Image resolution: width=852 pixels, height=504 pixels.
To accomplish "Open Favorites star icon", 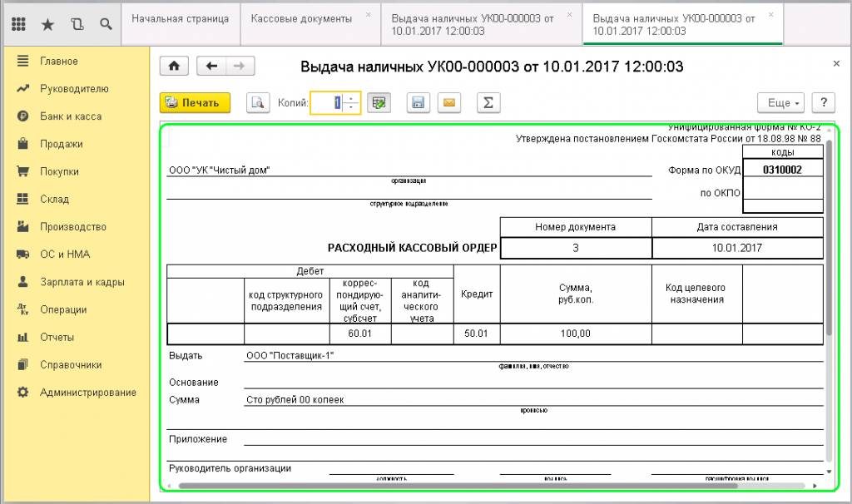I will (x=47, y=24).
